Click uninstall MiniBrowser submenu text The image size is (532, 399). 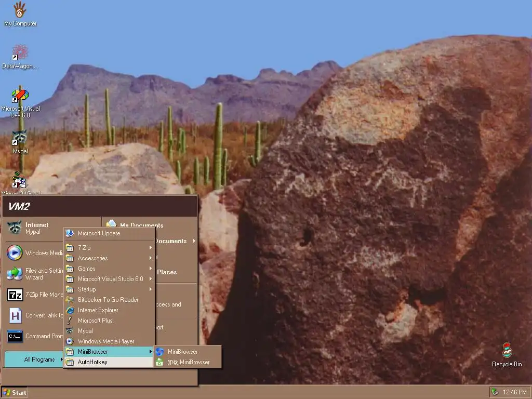(189, 362)
